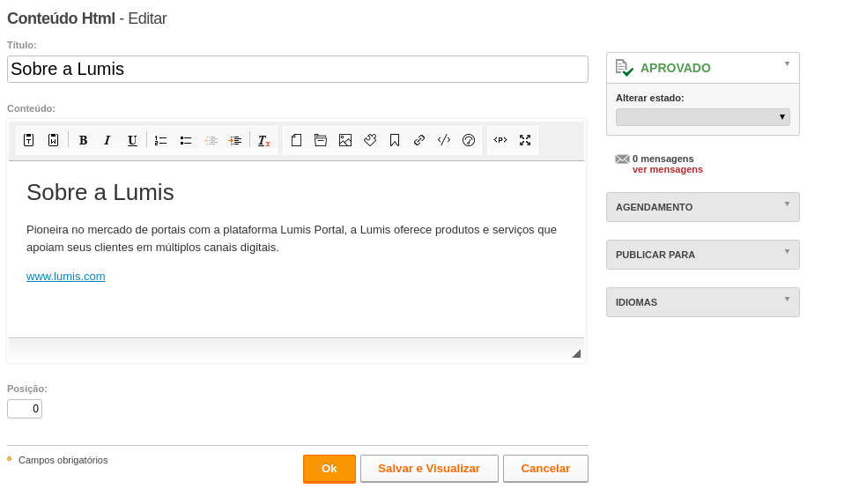Click the 'Sobre a Lumis' heading in editor
Viewport: 859px width, 504px height.
100,192
